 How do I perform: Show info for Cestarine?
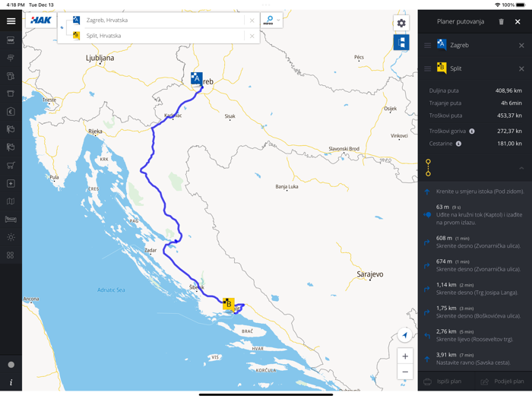point(459,144)
